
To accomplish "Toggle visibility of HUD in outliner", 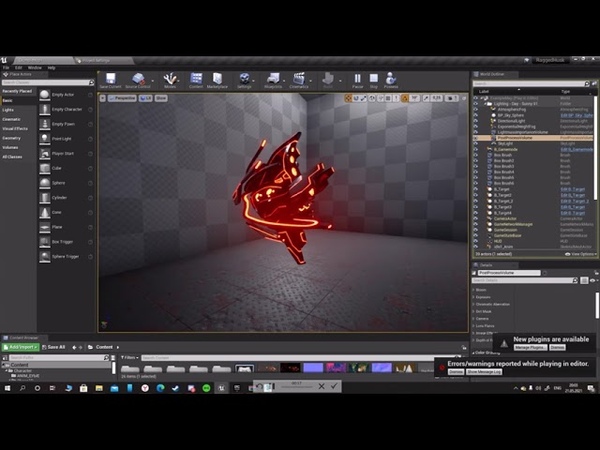I will click(x=476, y=241).
